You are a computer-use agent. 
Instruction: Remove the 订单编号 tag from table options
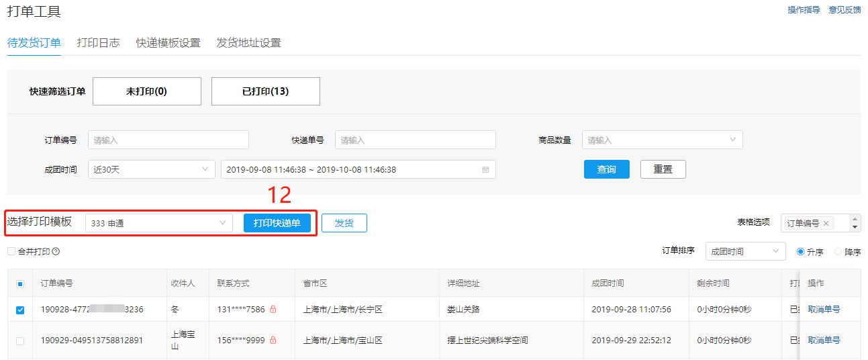(x=826, y=223)
